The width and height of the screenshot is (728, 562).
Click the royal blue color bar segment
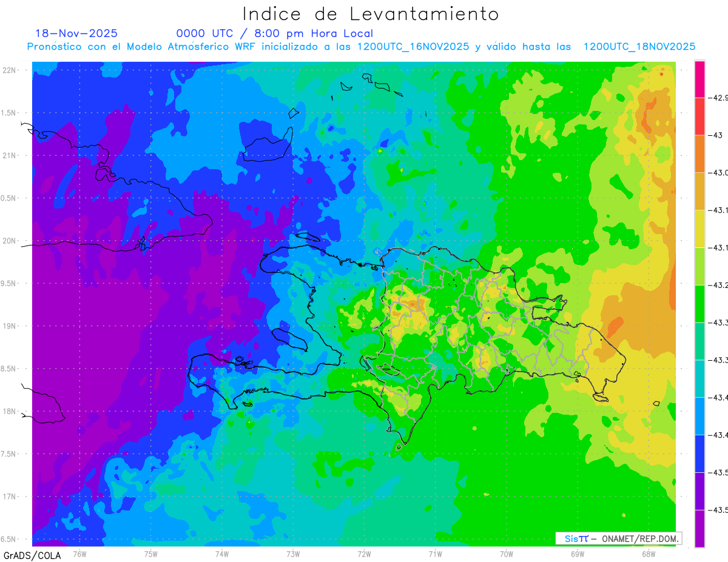tap(699, 453)
